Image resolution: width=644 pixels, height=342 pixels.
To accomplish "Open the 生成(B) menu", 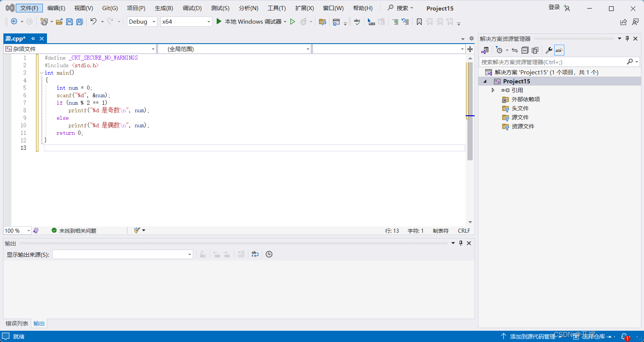I will (164, 8).
